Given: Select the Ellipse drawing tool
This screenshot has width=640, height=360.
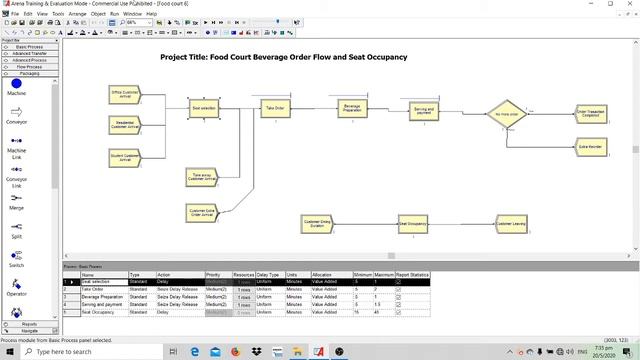Looking at the screenshot, I should 53,33.
